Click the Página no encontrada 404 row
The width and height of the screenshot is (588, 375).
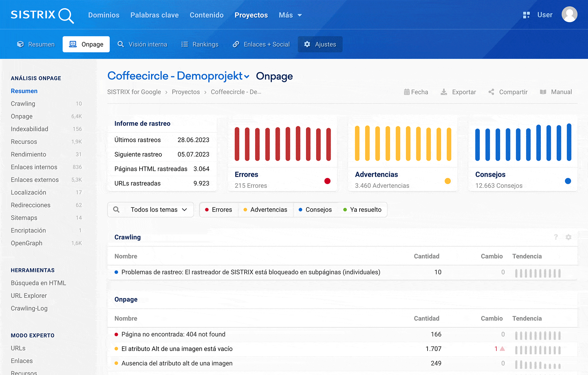tap(173, 334)
